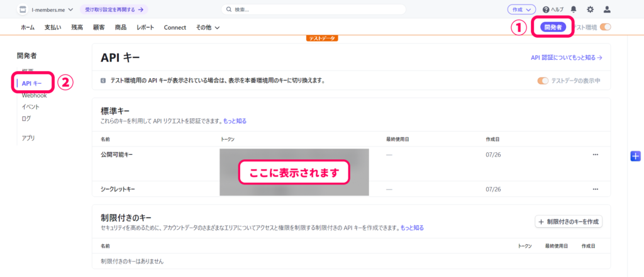Open settings via the gear icon
644x277 pixels.
pos(590,9)
